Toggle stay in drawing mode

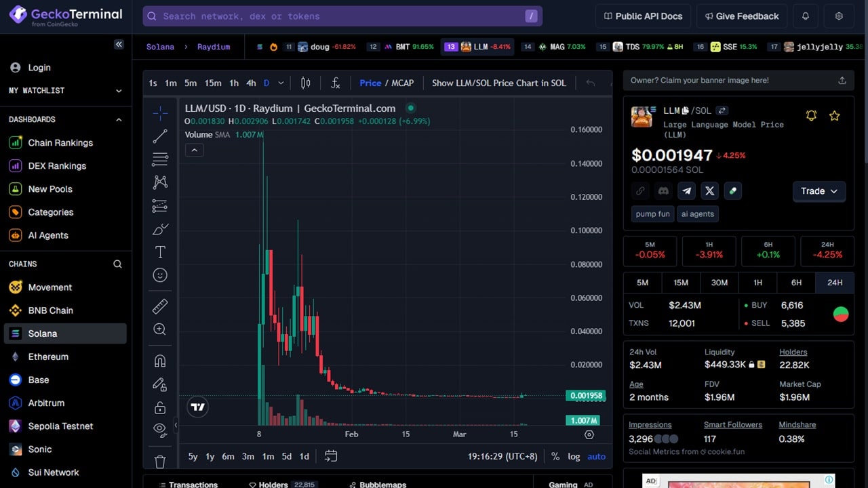tap(160, 384)
